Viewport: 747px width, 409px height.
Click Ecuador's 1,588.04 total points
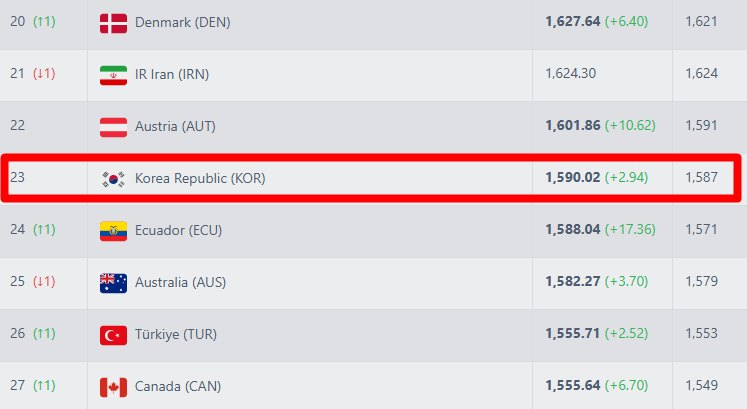573,230
